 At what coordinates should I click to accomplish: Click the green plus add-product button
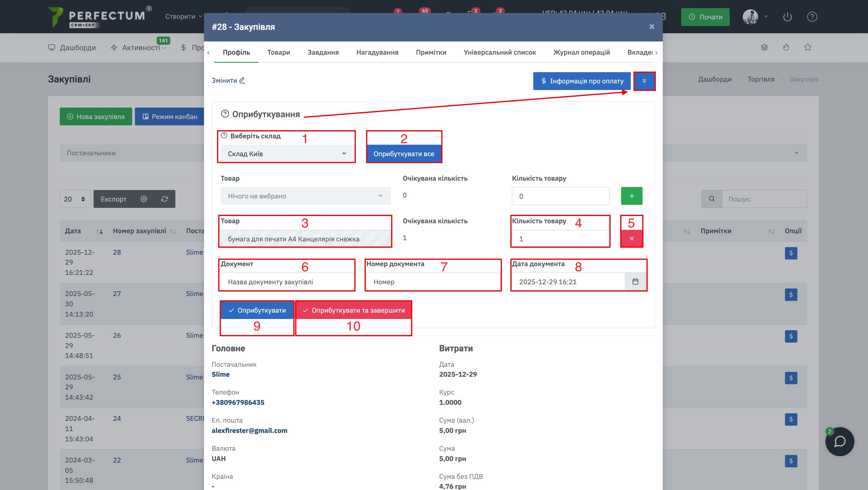coord(631,196)
